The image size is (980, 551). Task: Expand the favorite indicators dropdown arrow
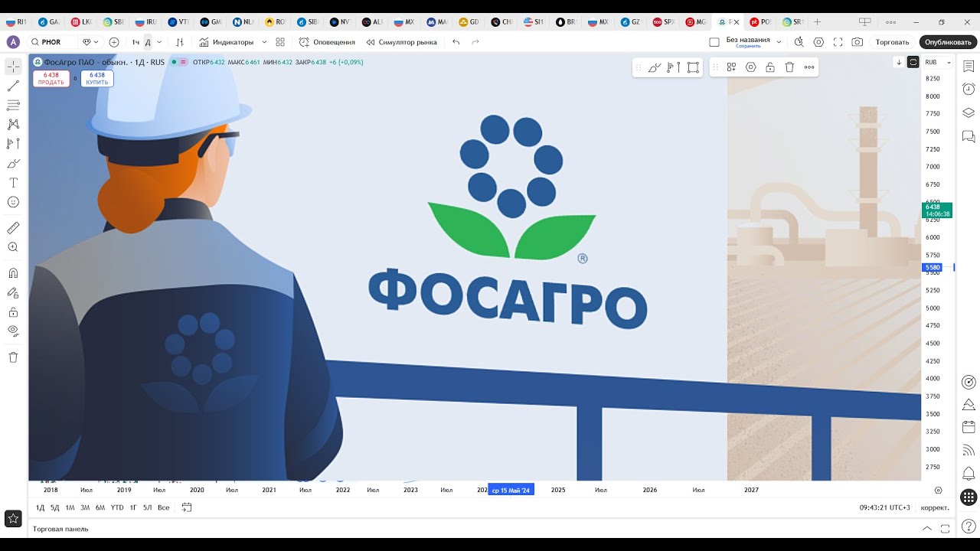click(x=264, y=42)
